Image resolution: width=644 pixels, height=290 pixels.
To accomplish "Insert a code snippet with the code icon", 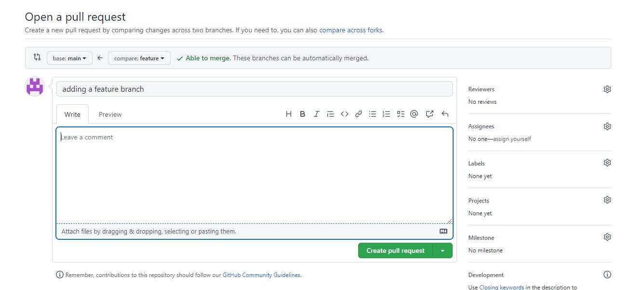I will tap(345, 114).
